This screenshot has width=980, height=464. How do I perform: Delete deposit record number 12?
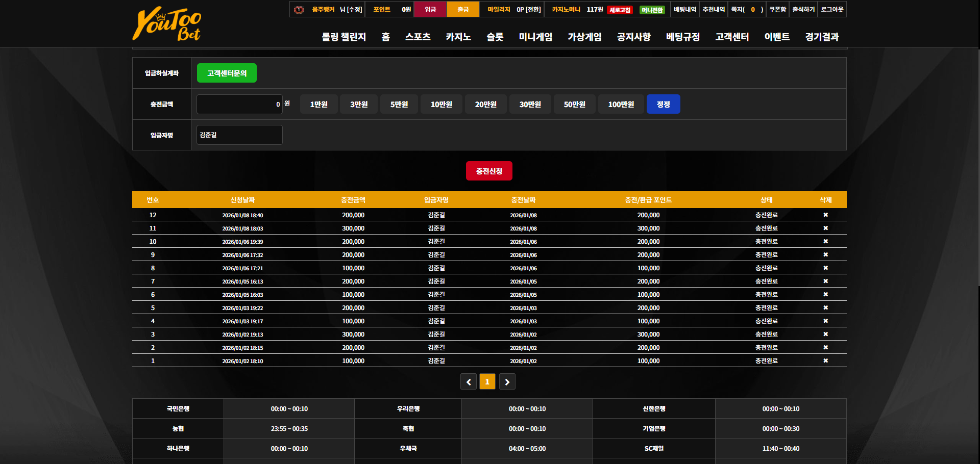coord(825,215)
